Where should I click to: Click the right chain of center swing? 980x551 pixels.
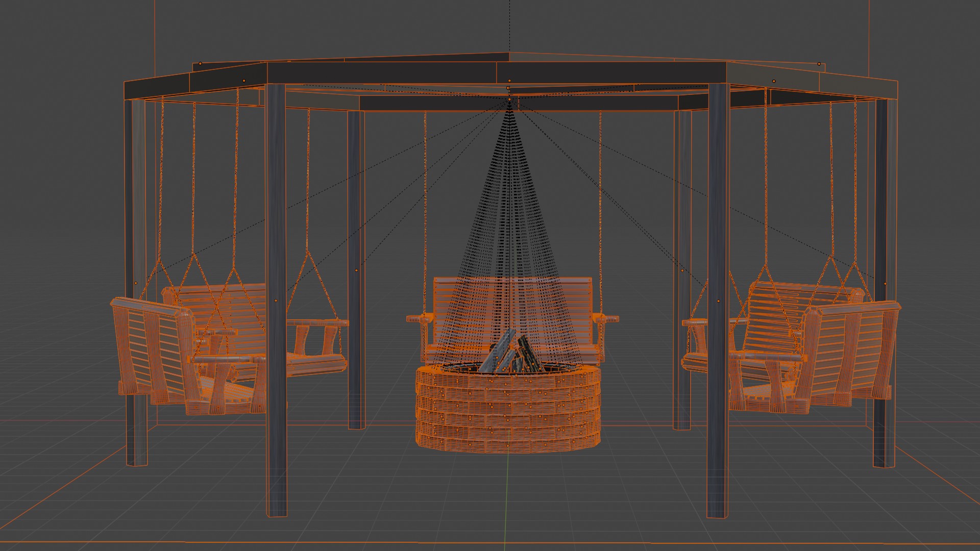[x=600, y=204]
